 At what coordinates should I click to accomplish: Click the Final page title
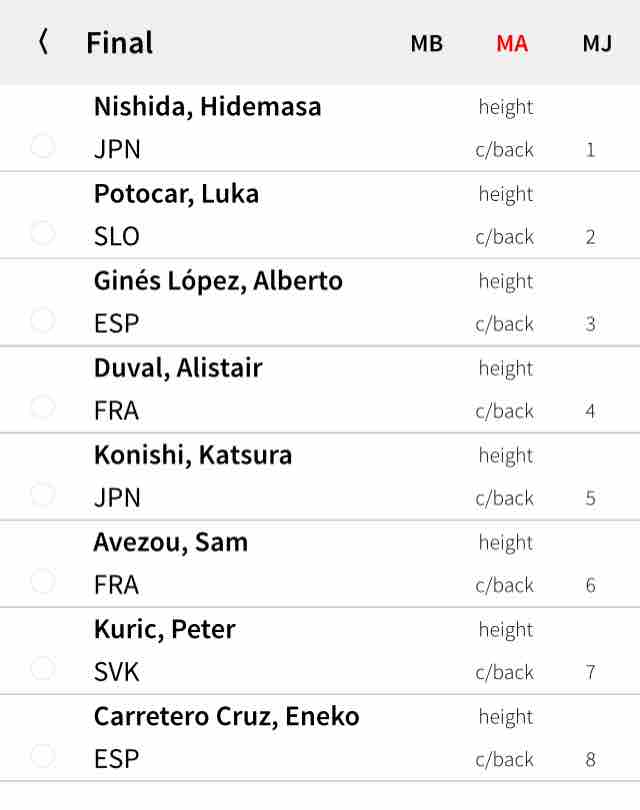click(x=119, y=43)
